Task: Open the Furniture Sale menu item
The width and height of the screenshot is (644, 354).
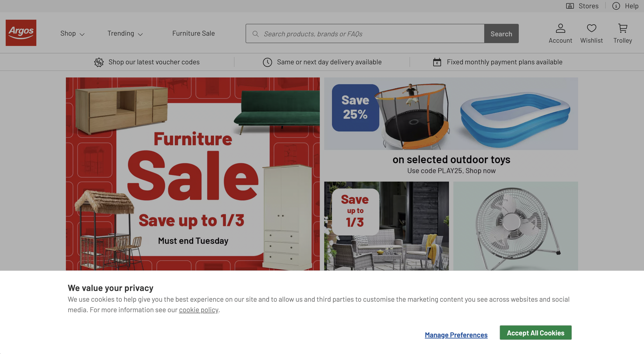Action: 194,33
